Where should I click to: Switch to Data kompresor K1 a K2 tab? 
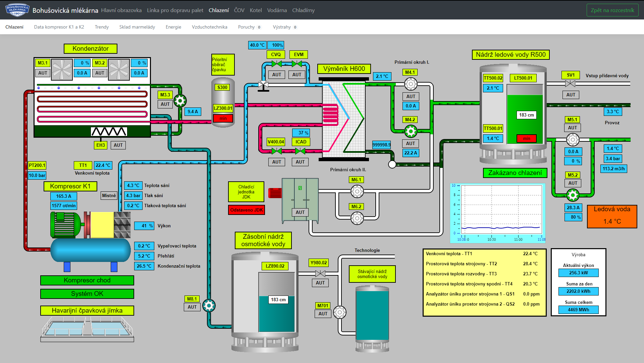(x=59, y=27)
